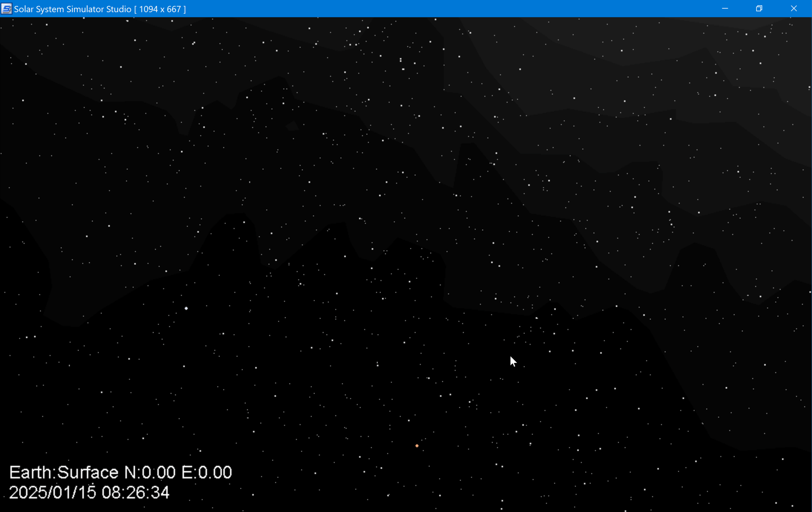Close the Solar System Simulator window

(x=794, y=9)
